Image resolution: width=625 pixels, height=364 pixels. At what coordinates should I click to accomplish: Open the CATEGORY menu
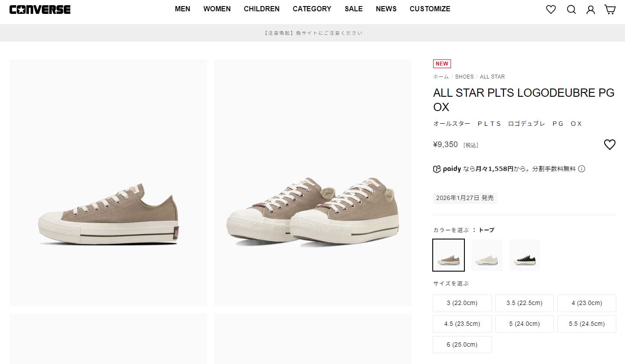(312, 9)
